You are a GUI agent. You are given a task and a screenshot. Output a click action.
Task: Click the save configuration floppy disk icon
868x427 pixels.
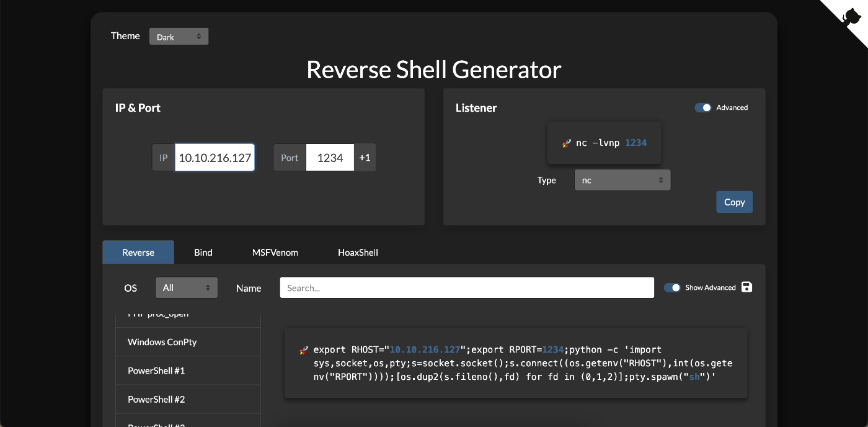[x=746, y=287]
